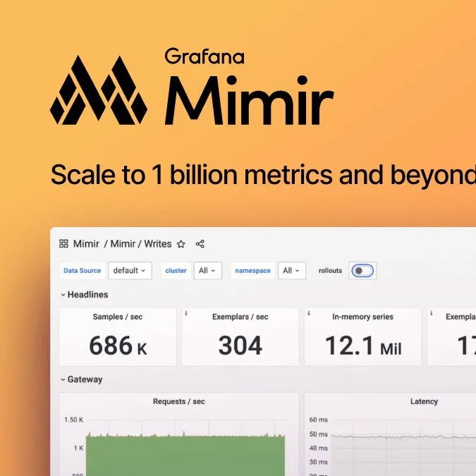Toggle the rollouts switch
This screenshot has height=476, width=476.
(362, 271)
